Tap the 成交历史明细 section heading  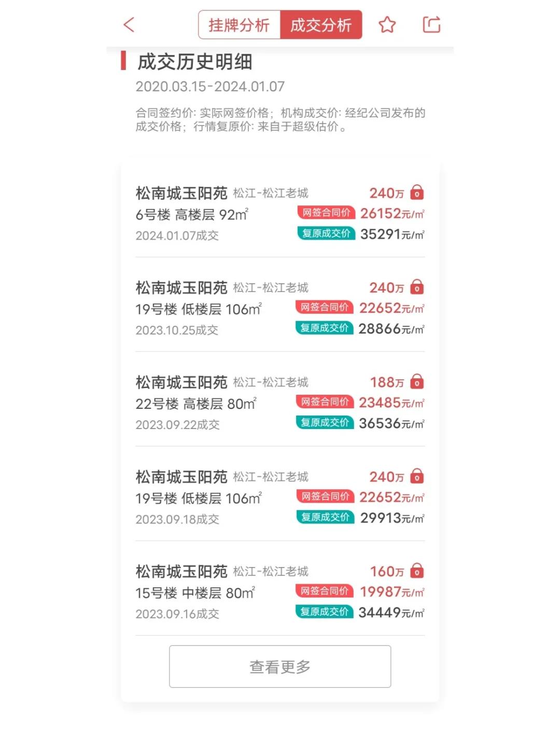tap(195, 62)
